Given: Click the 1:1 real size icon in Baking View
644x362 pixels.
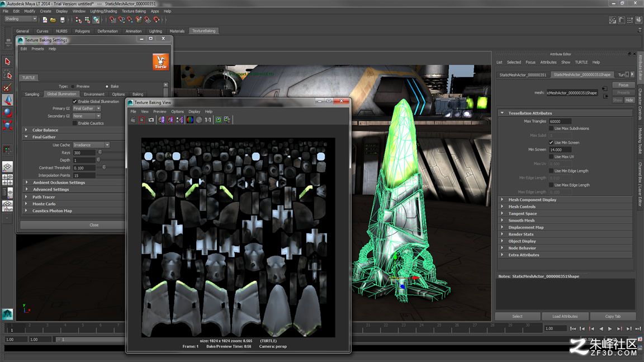Looking at the screenshot, I should pyautogui.click(x=208, y=120).
